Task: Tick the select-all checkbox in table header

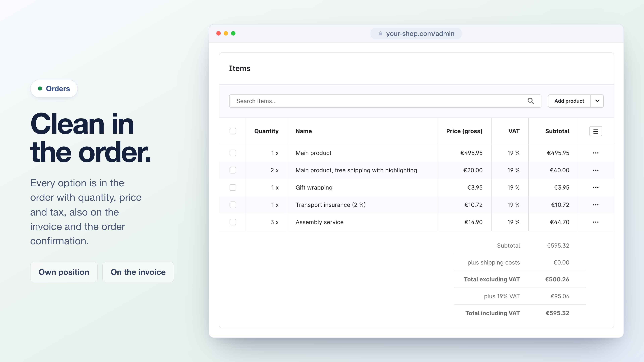Action: pos(233,131)
